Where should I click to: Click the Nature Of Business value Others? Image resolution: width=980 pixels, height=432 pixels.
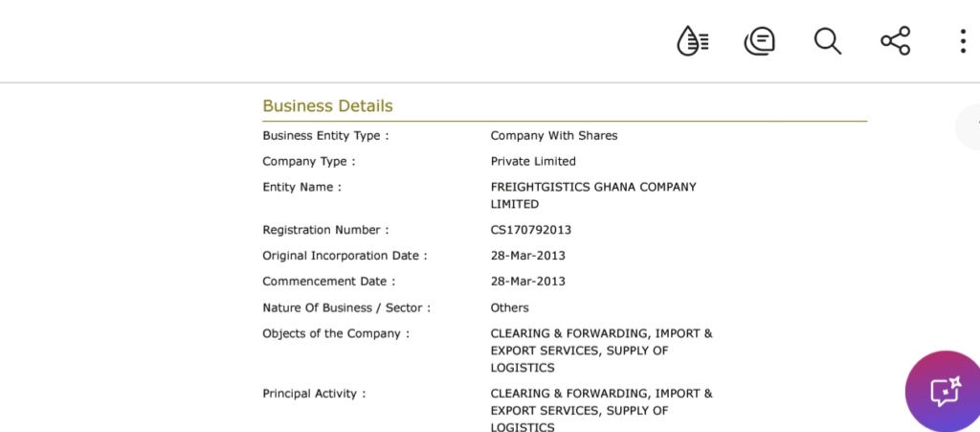(x=509, y=307)
